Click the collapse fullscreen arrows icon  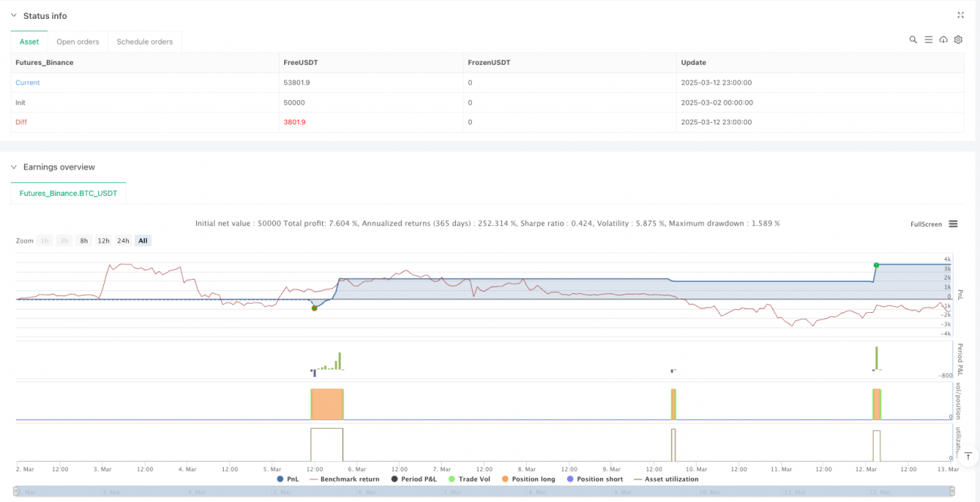[x=960, y=15]
